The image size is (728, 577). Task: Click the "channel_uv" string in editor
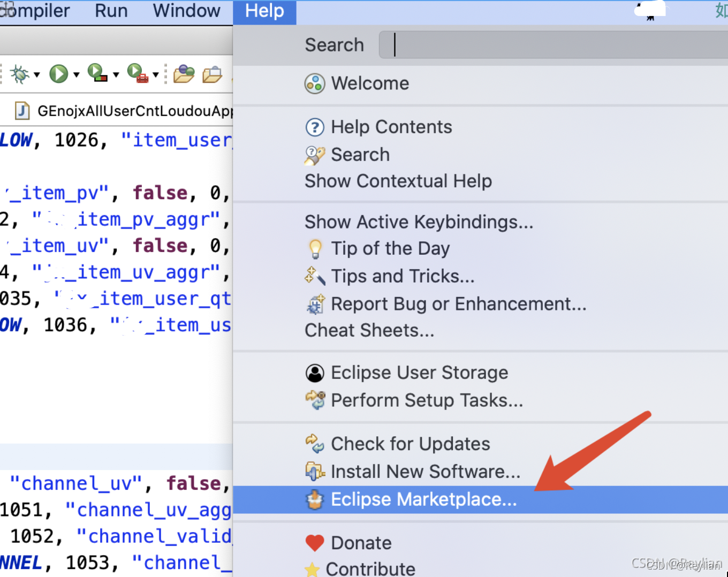(77, 484)
